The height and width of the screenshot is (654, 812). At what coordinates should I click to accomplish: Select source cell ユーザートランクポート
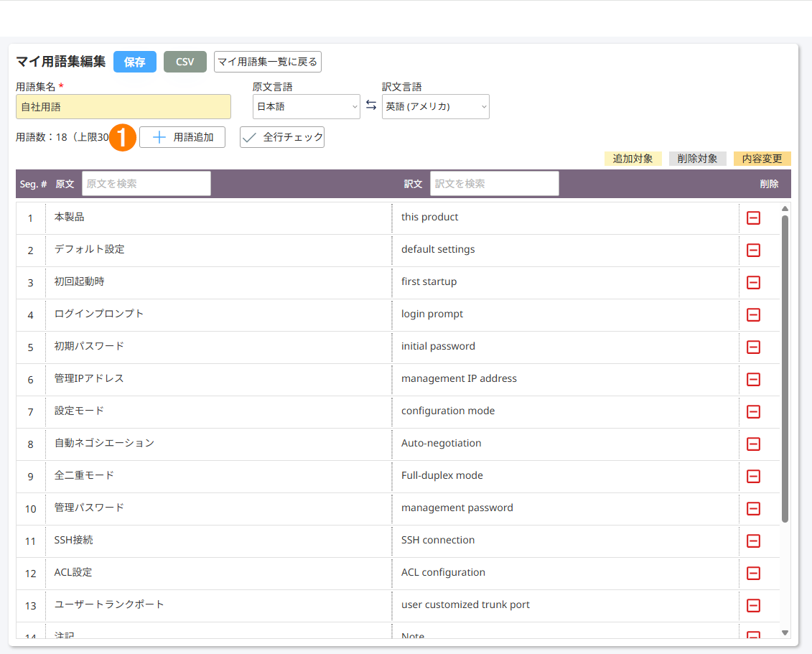click(218, 605)
